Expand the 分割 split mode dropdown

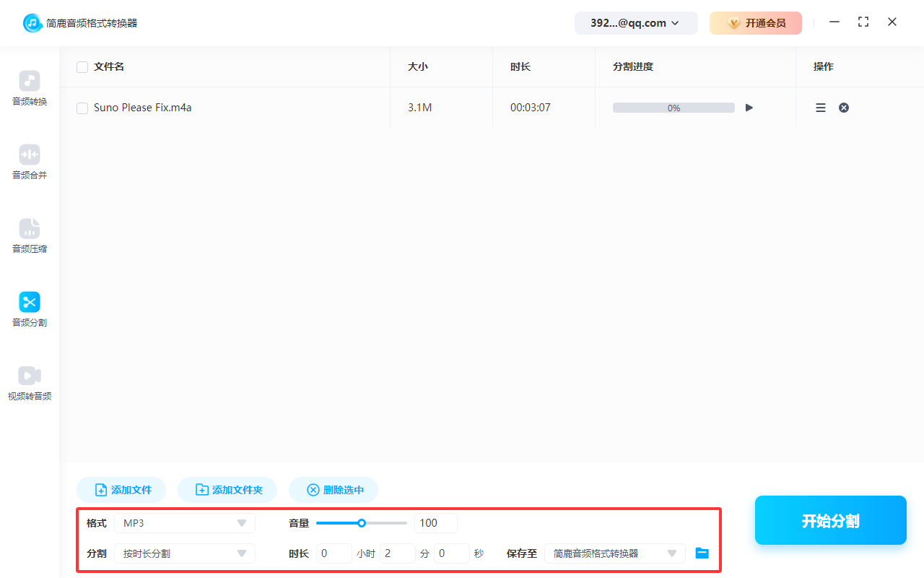(184, 553)
